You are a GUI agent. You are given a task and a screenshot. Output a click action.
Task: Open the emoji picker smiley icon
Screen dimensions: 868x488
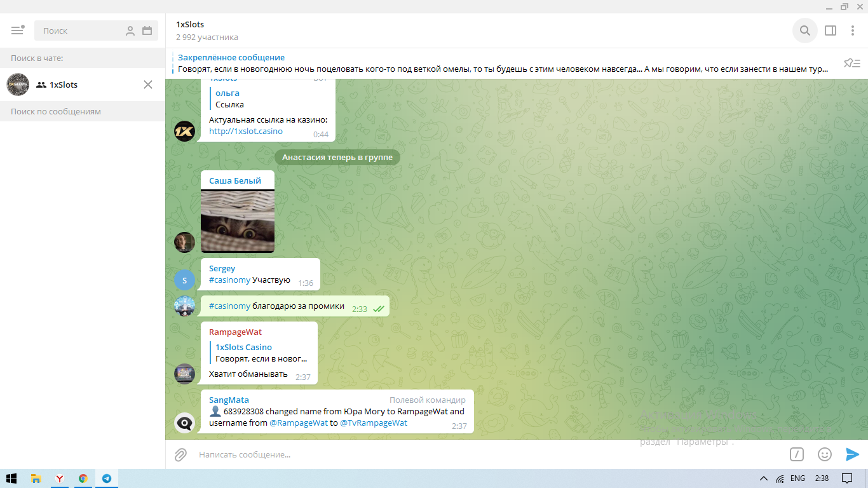pyautogui.click(x=824, y=454)
